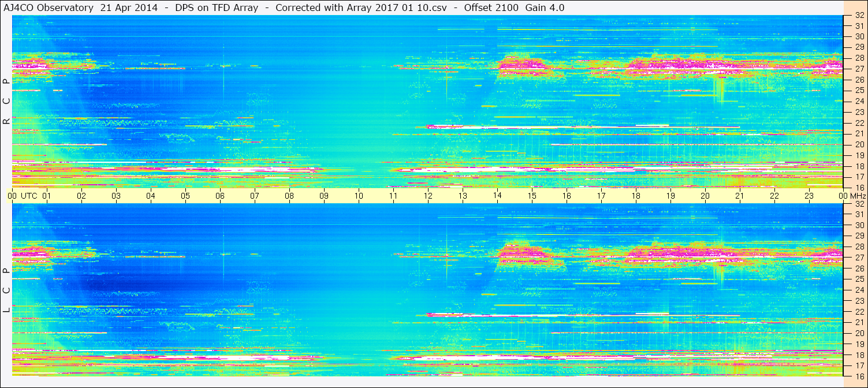Click the 'L C P' lower panel label
Screen dimensions: 868x388
click(x=6, y=290)
